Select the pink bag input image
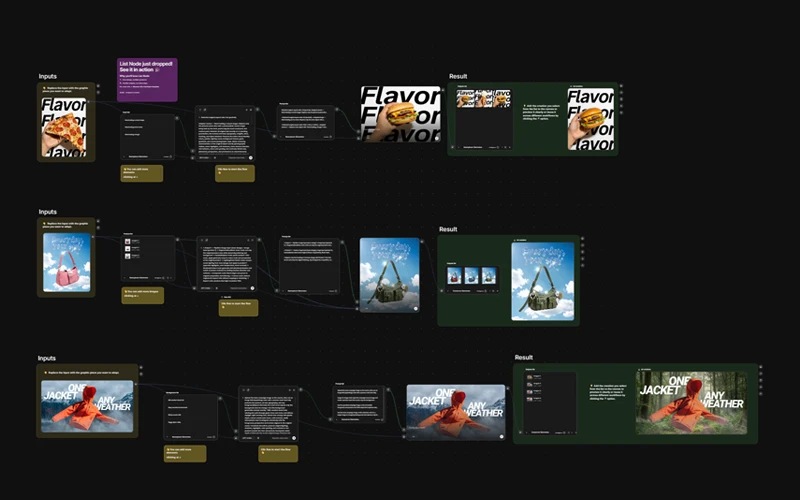 (x=67, y=262)
